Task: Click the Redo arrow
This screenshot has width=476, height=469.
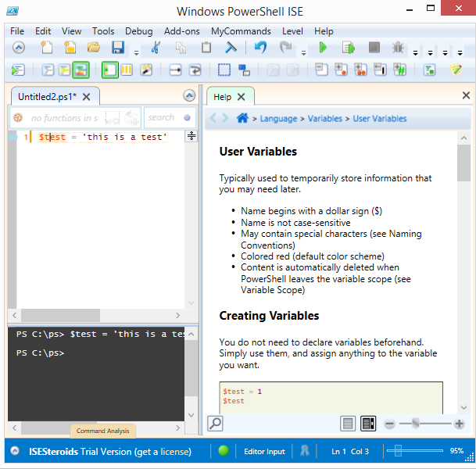Action: [285, 48]
